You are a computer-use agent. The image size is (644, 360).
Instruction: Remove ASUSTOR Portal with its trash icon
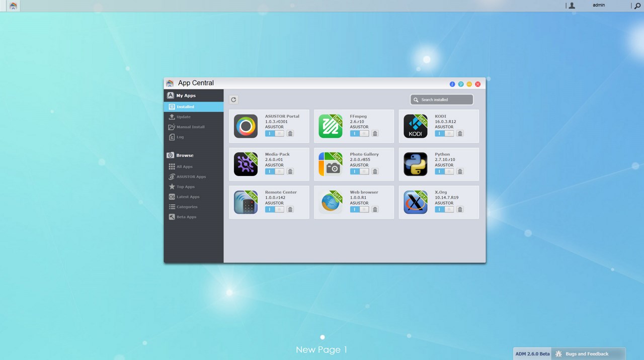pyautogui.click(x=290, y=134)
